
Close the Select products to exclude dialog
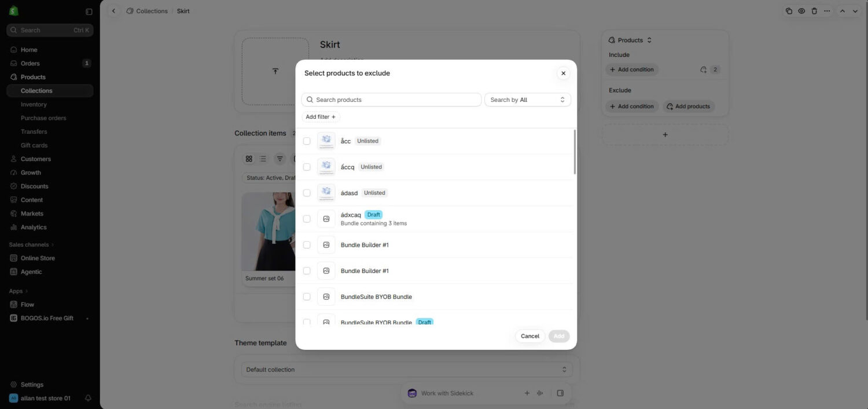tap(563, 73)
